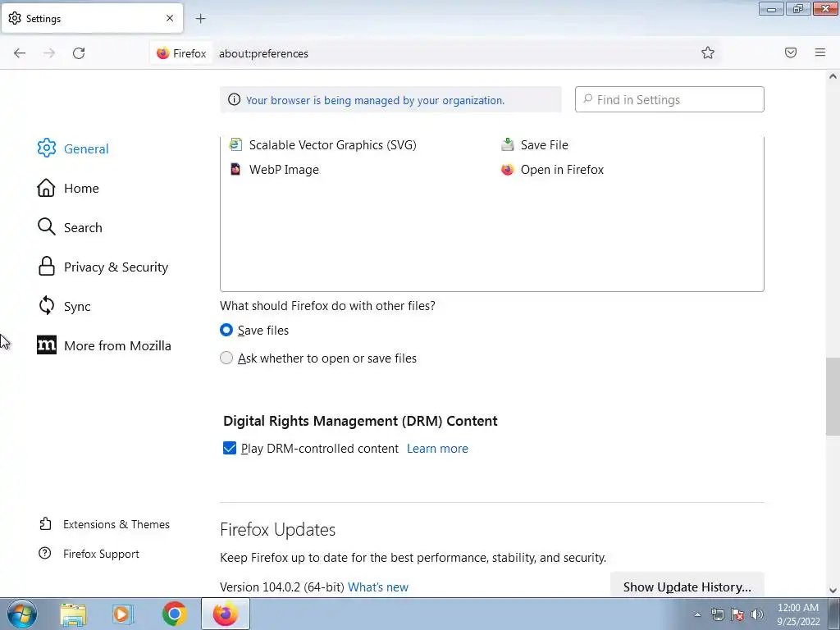Click the Action Center flag tray icon
Screen dimensions: 840x630
pyautogui.click(x=737, y=614)
